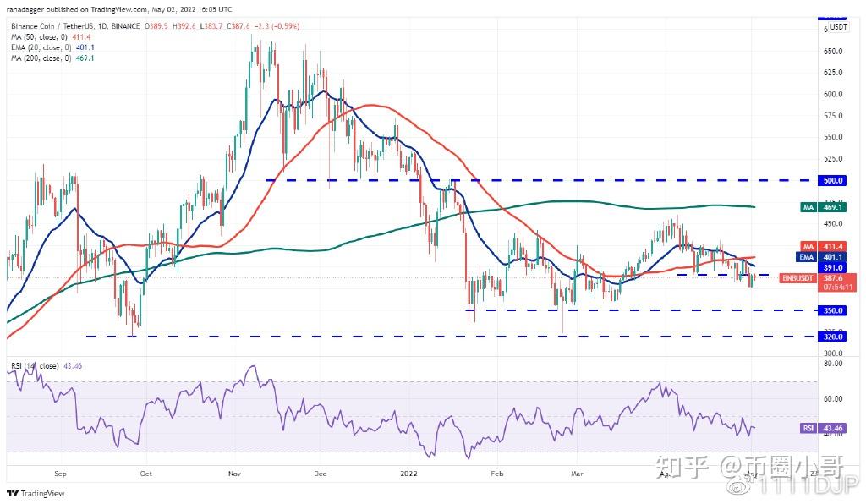This screenshot has width=866, height=504.
Task: Click the red MA 411.4 axis tag
Action: point(823,246)
